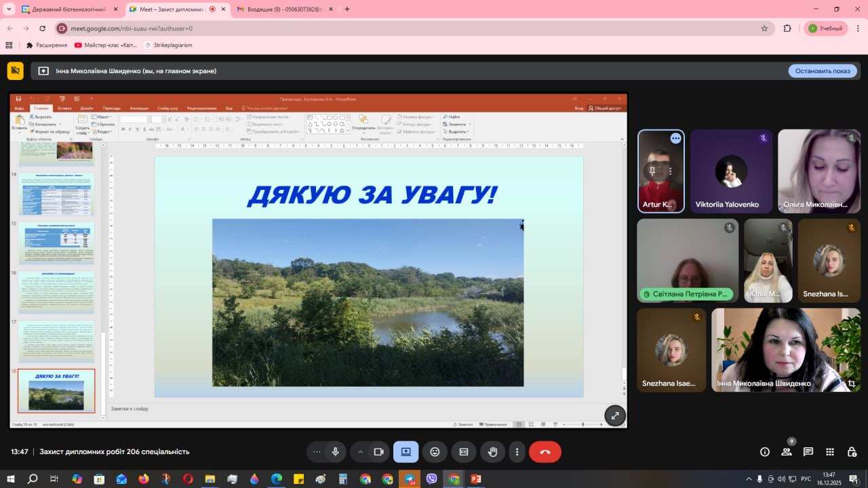Show the participants list
The height and width of the screenshot is (488, 868).
pos(787,451)
